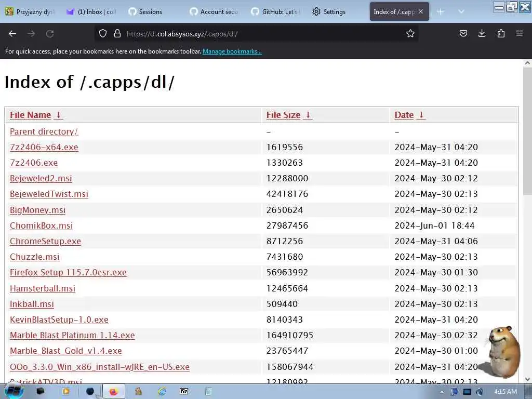
Task: Open the media player taskbar icon
Action: tap(66, 392)
